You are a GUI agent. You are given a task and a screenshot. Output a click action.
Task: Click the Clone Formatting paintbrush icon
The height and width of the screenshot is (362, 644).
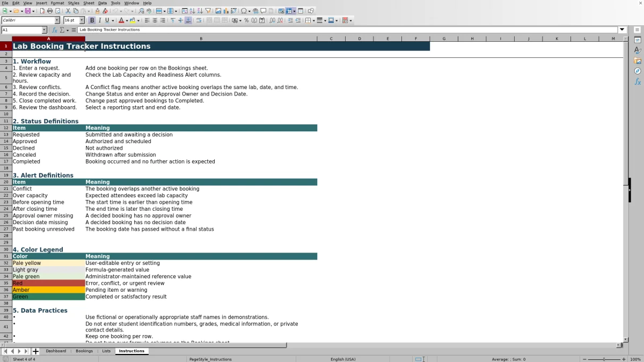pos(97,11)
